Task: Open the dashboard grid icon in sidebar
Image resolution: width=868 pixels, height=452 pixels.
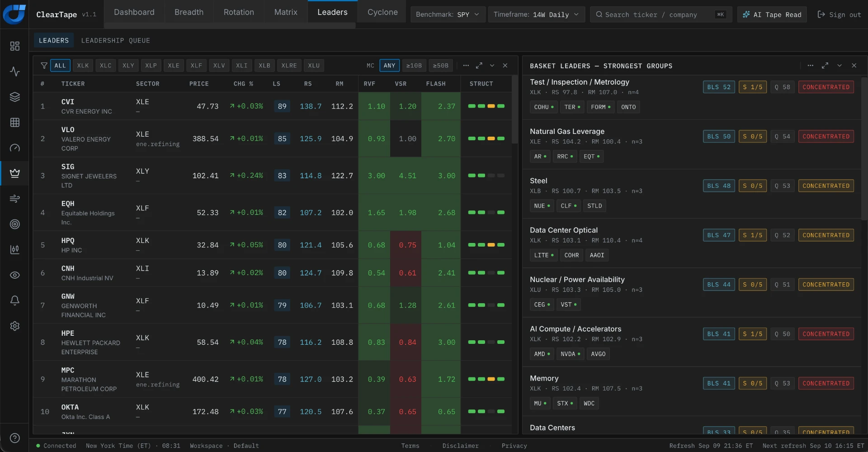Action: pos(15,46)
